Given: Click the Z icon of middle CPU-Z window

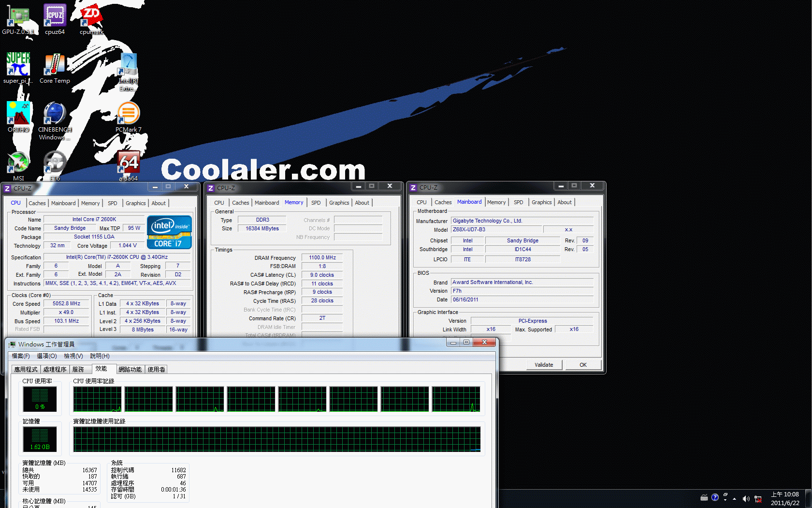Looking at the screenshot, I should click(x=211, y=188).
